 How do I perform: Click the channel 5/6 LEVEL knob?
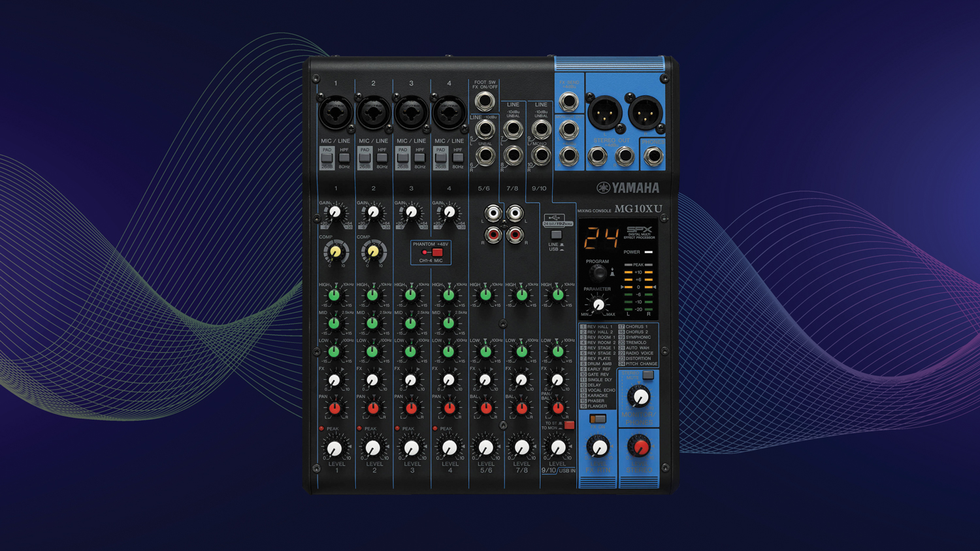[x=485, y=447]
